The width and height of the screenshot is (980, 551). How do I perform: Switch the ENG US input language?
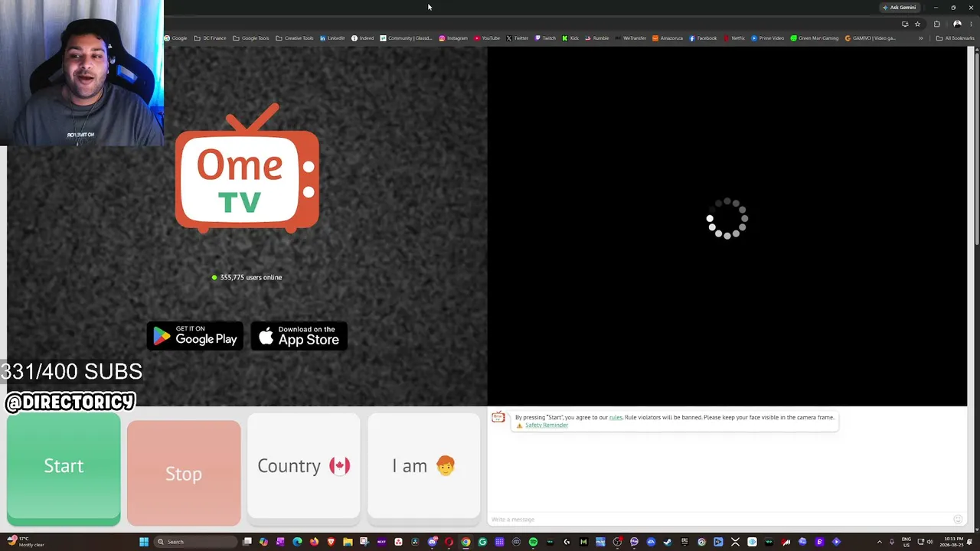[x=906, y=542]
